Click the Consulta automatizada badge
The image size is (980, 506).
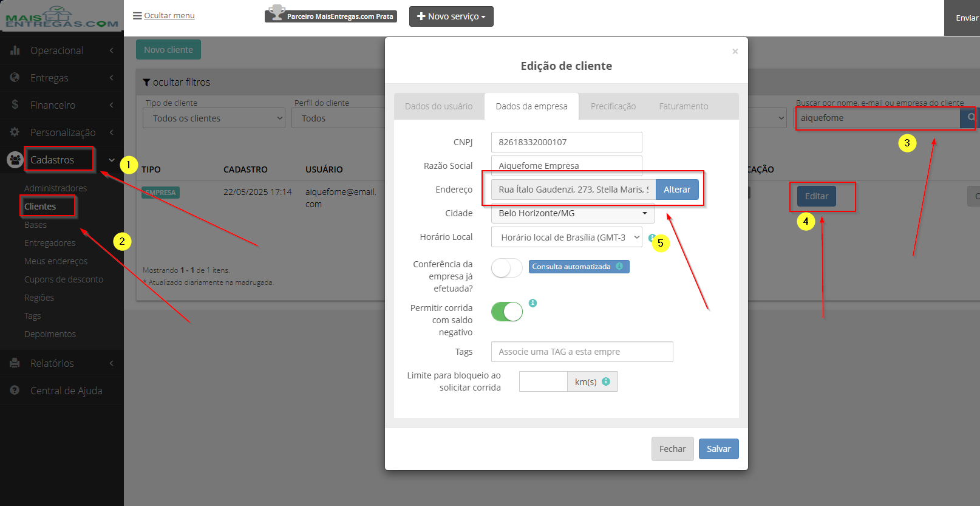tap(579, 267)
